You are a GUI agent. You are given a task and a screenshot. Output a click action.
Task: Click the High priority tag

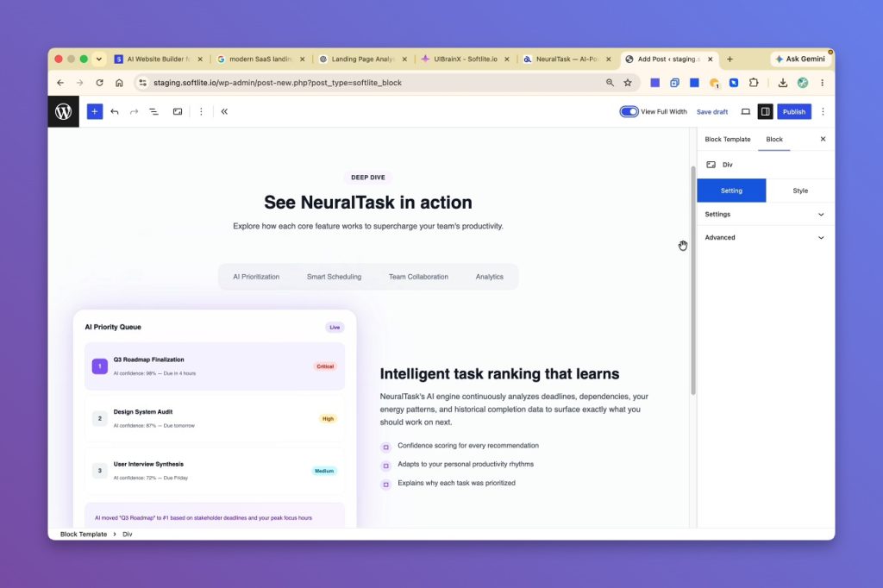tap(328, 418)
